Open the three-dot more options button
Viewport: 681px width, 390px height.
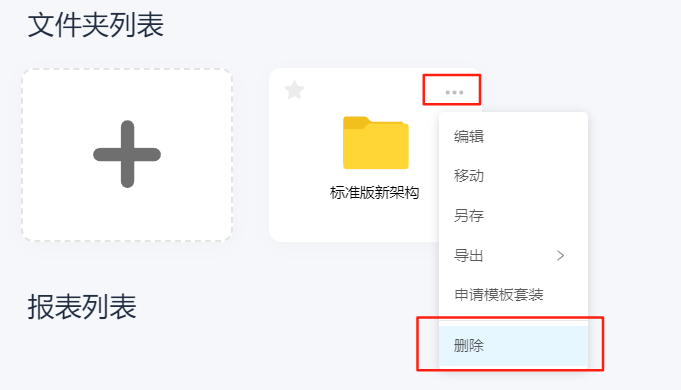[454, 92]
